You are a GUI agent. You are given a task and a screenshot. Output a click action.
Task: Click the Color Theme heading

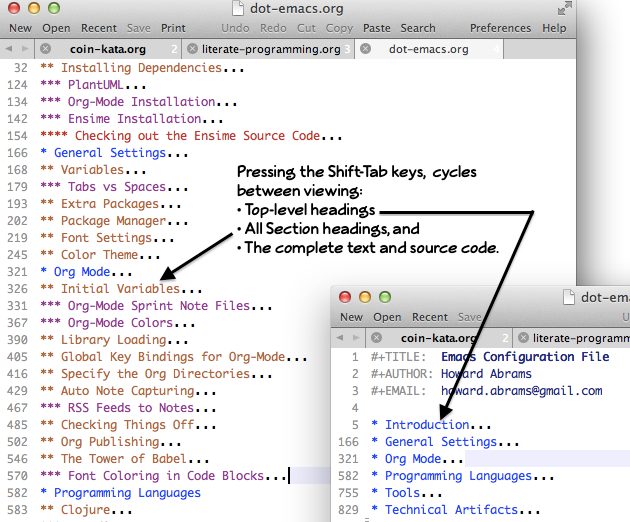100,255
